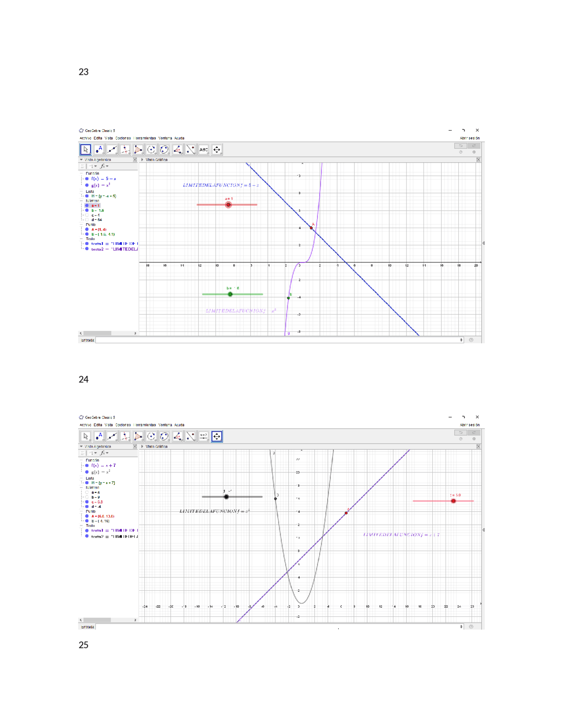Select Move Graphics View tool in f(x)=5−x window

coord(217,149)
